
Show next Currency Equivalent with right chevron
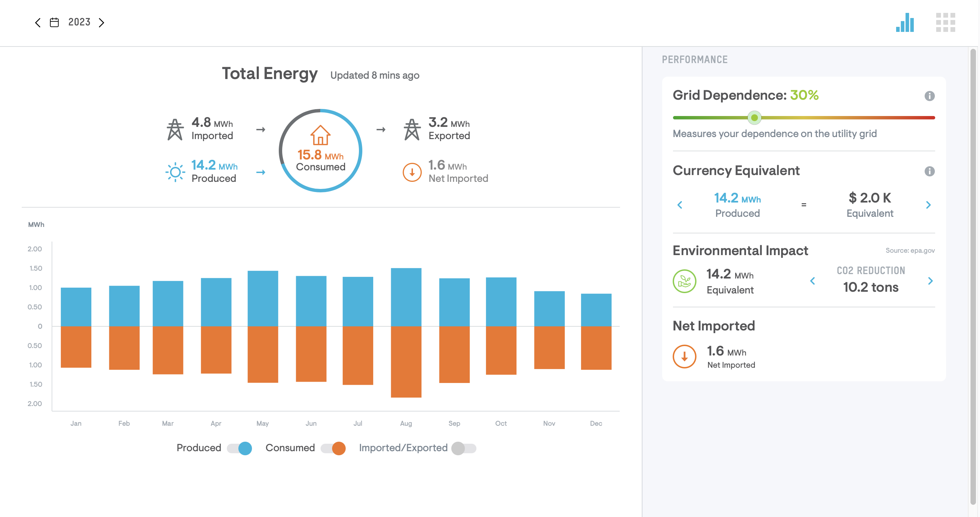(x=928, y=205)
